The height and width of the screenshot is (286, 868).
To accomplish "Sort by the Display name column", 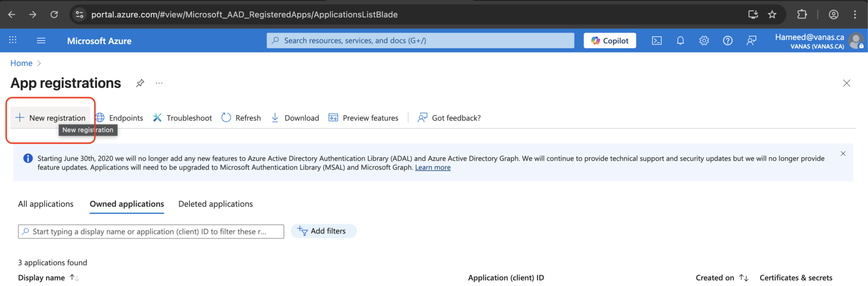I will tap(49, 278).
